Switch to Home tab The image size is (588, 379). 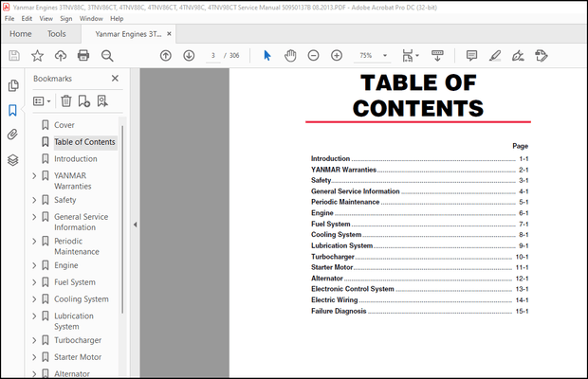tap(21, 34)
